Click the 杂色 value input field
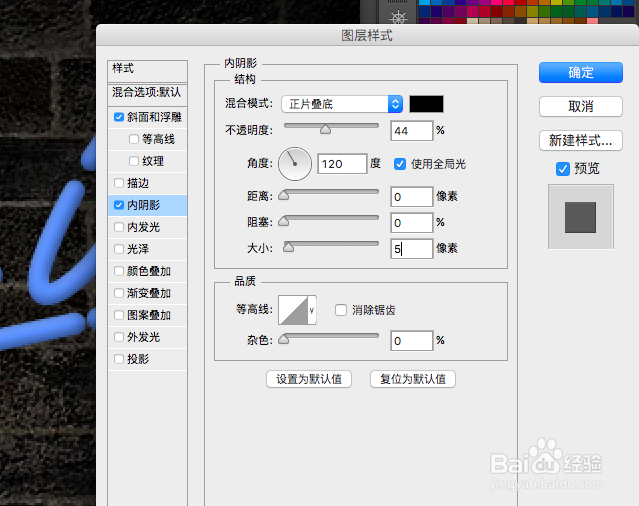Image resolution: width=639 pixels, height=506 pixels. pos(412,341)
